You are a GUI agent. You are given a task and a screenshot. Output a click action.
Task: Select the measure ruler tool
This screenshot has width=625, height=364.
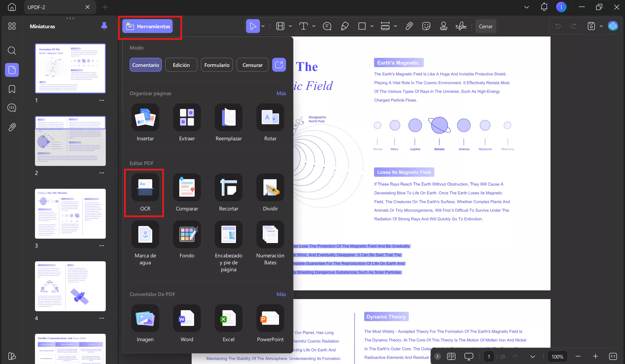coord(385,26)
